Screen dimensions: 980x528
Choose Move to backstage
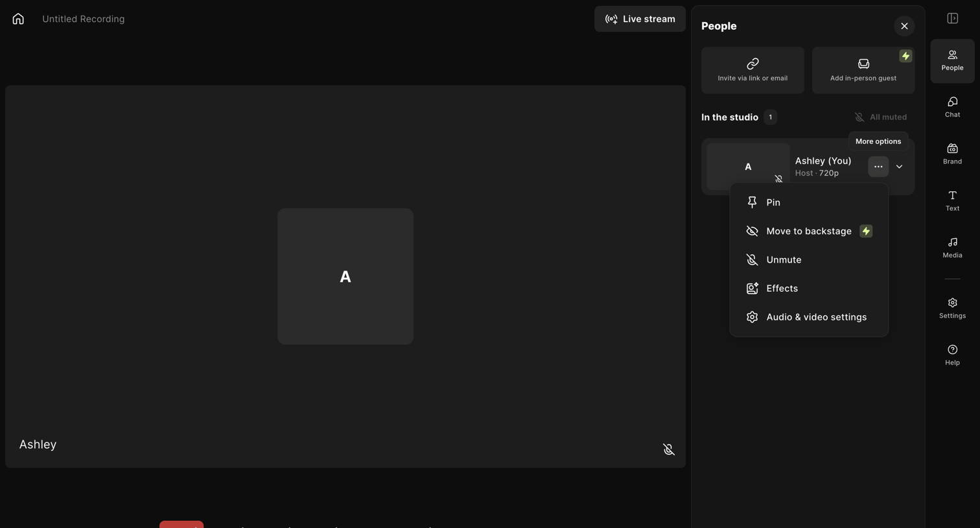click(x=809, y=231)
